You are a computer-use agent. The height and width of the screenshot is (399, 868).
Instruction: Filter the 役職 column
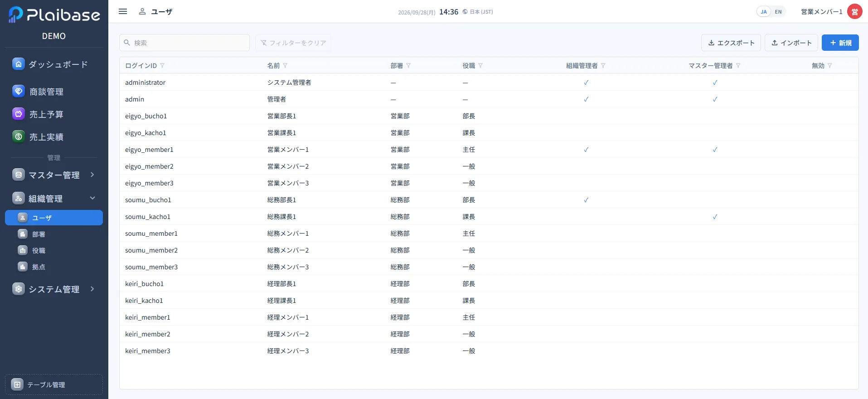480,66
